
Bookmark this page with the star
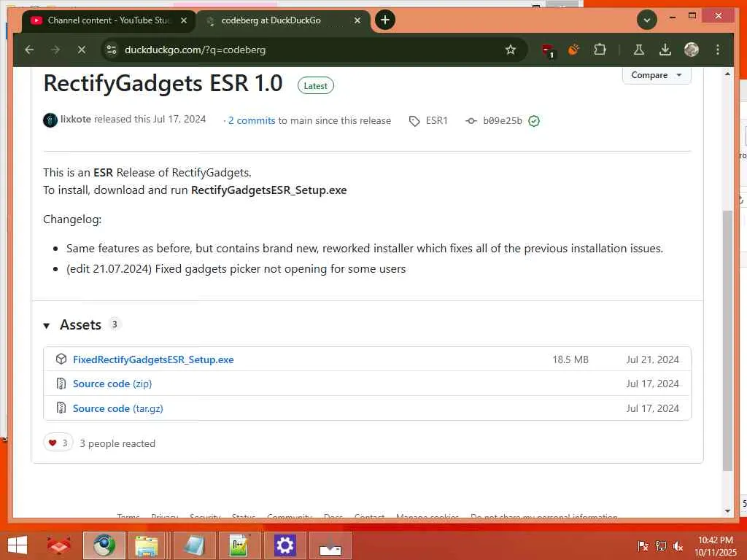tap(511, 50)
